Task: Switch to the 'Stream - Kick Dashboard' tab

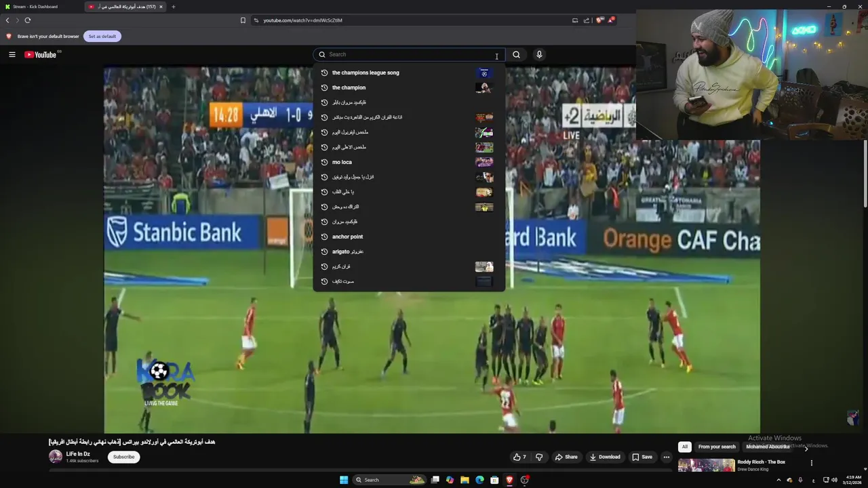Action: [41, 7]
